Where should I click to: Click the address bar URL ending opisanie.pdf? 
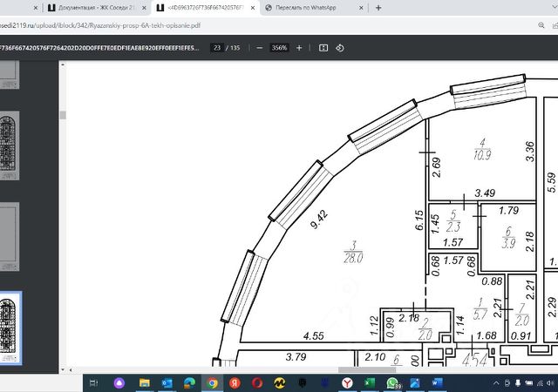[x=100, y=25]
